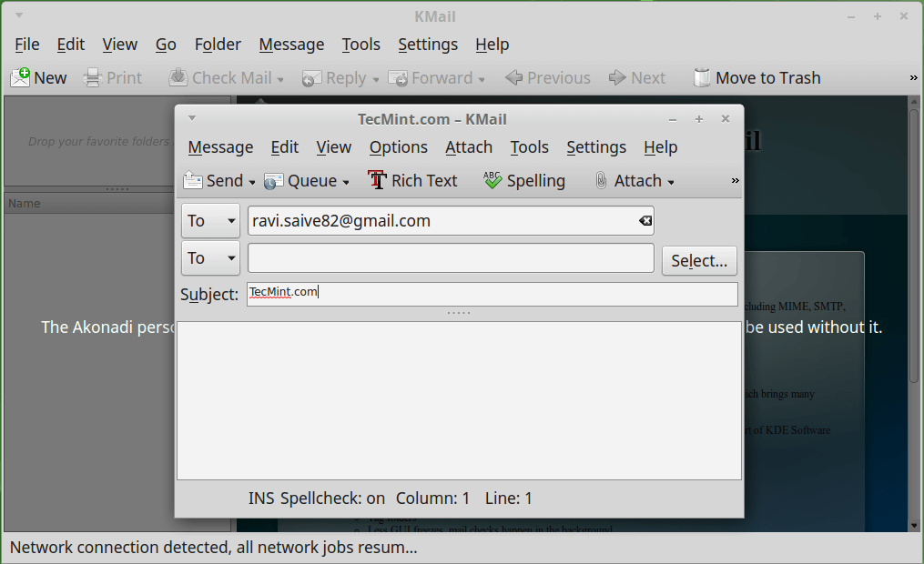The width and height of the screenshot is (924, 564).
Task: Click the Line: 1 status text
Action: pyautogui.click(x=509, y=499)
